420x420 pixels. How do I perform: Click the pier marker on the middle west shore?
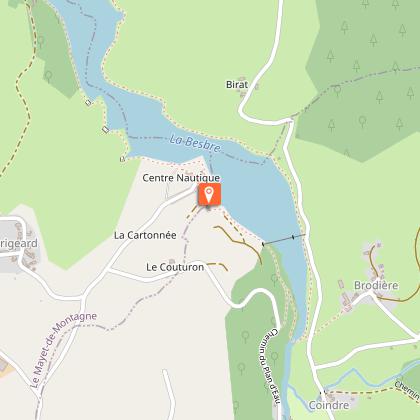pyautogui.click(x=105, y=129)
